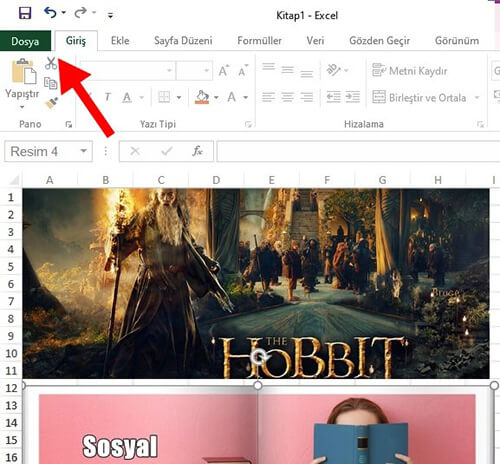
Task: Switch to Gözden Geçir tab
Action: pos(379,41)
